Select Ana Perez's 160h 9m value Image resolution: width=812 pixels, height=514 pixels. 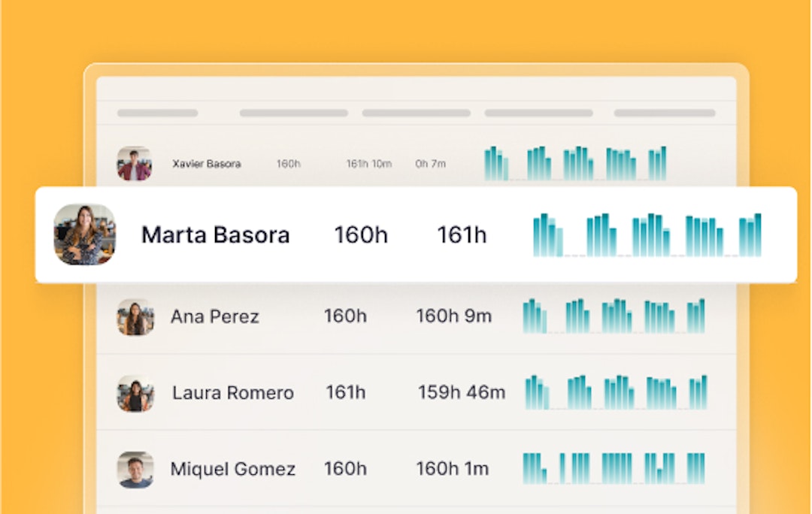tap(453, 316)
